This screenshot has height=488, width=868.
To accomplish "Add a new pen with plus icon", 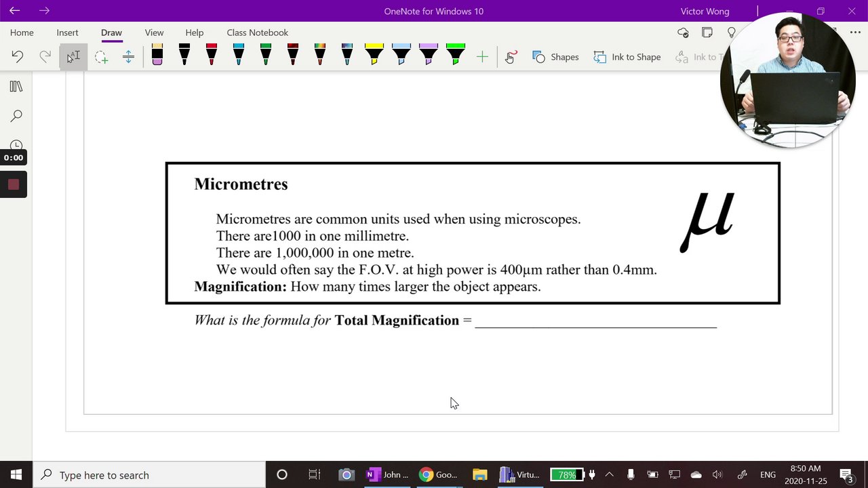I will point(482,57).
